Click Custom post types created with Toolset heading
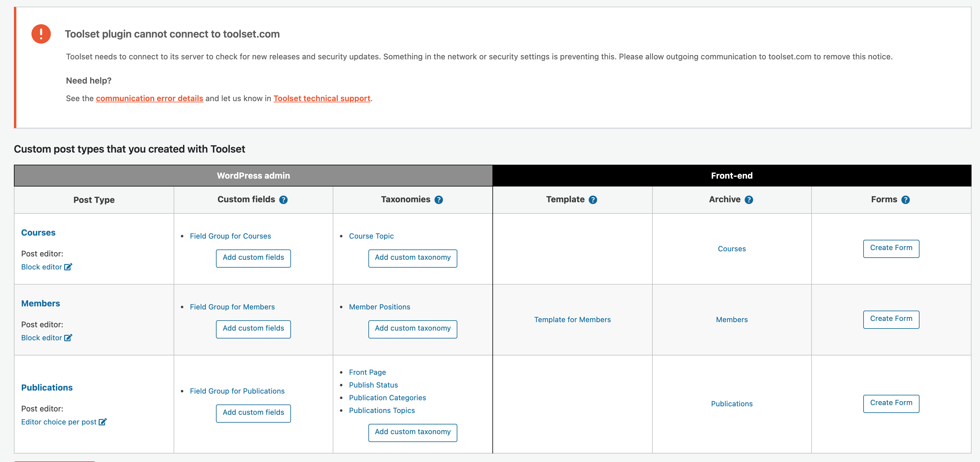Viewport: 980px width, 462px height. [x=129, y=149]
